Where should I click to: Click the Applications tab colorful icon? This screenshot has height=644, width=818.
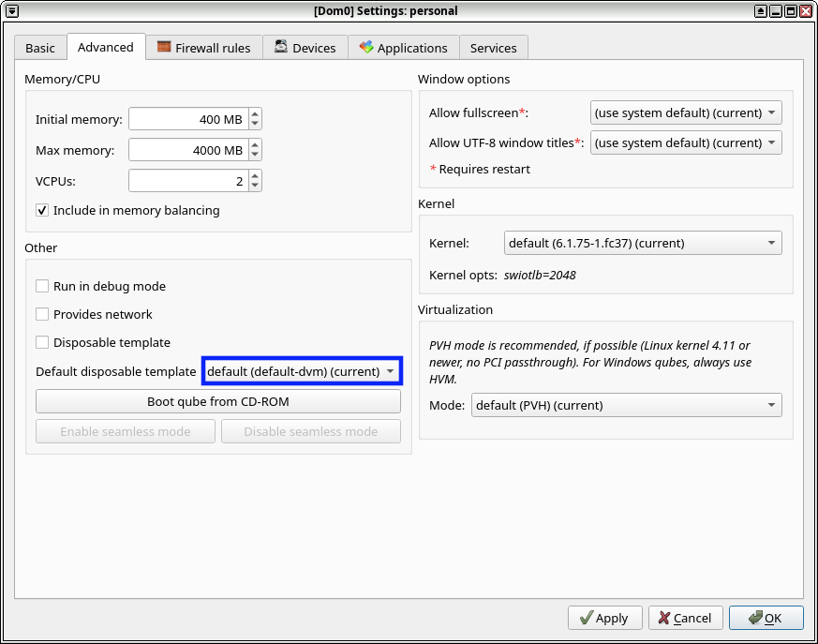366,48
